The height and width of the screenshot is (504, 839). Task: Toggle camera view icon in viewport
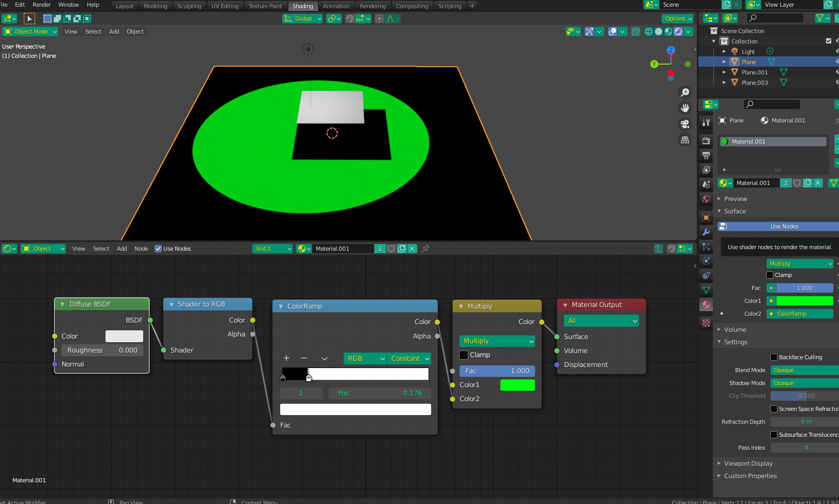(x=685, y=124)
